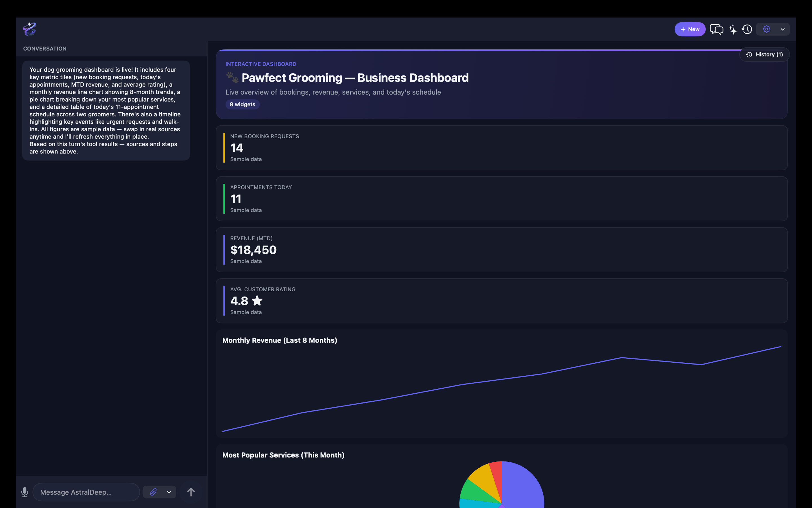
Task: Select the Appointments Today value 11
Action: 236,199
